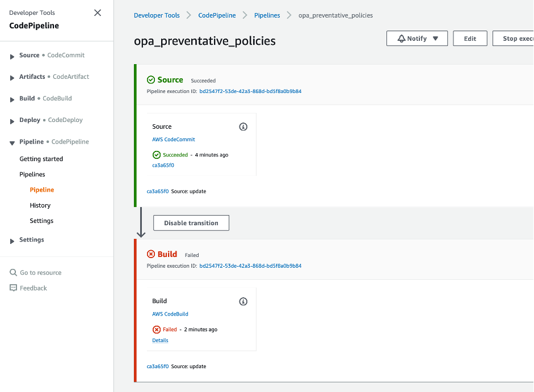Open the AWS CodeCommit link in Source card
The width and height of the screenshot is (534, 392).
click(x=173, y=139)
